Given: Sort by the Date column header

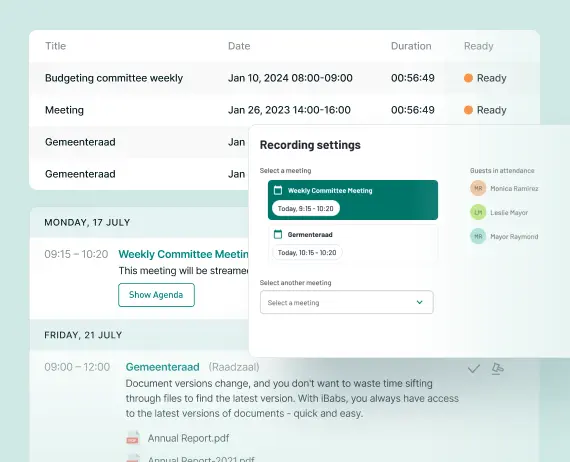Looking at the screenshot, I should click(239, 46).
